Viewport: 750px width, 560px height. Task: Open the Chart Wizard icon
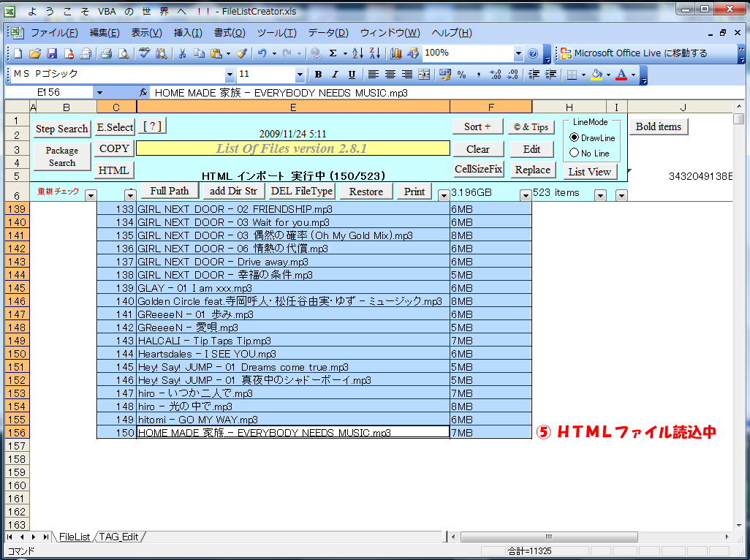[x=396, y=53]
